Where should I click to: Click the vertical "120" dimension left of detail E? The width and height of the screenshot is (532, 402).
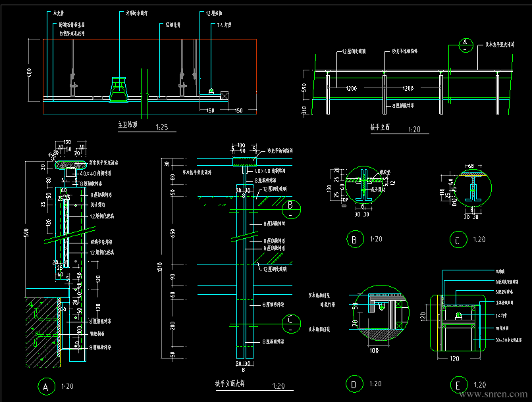pos(423,316)
